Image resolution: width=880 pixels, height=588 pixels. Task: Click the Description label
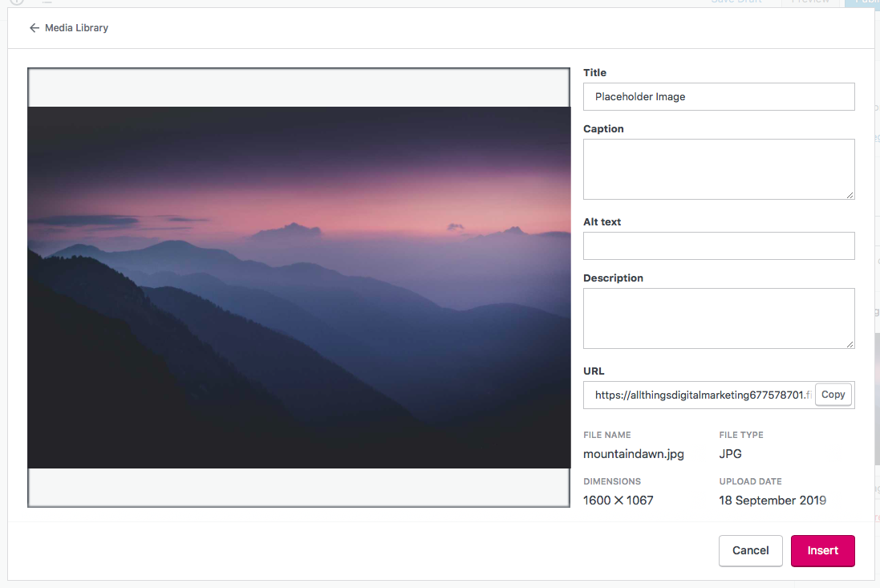[613, 278]
